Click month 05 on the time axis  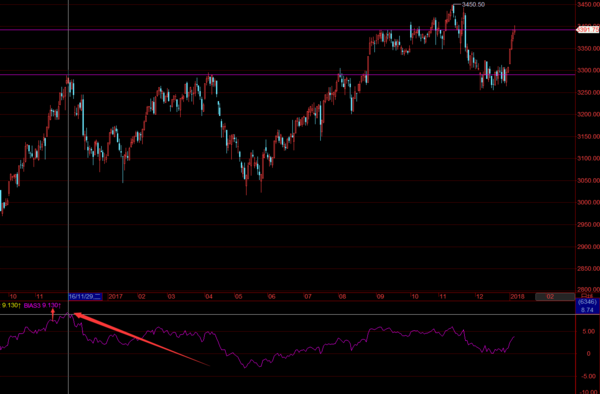[238, 296]
